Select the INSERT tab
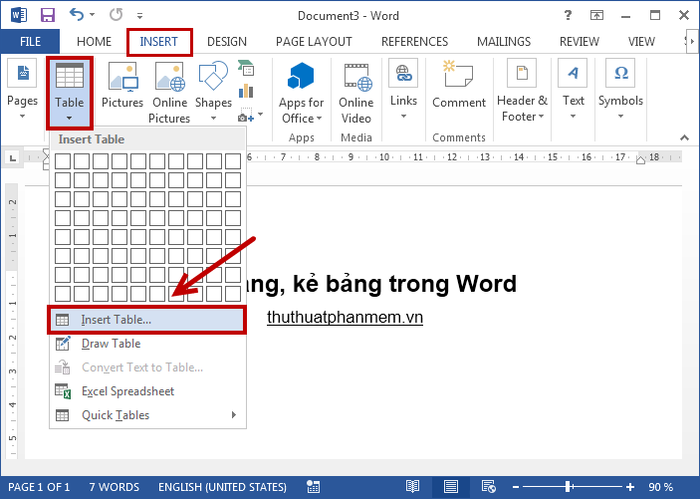This screenshot has width=700, height=499. pos(159,42)
